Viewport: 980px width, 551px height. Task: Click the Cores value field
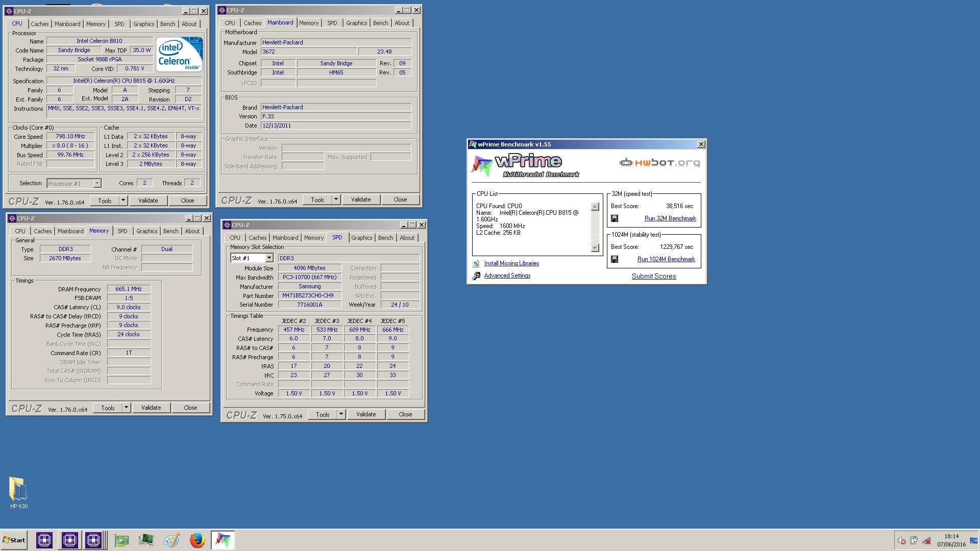point(144,183)
